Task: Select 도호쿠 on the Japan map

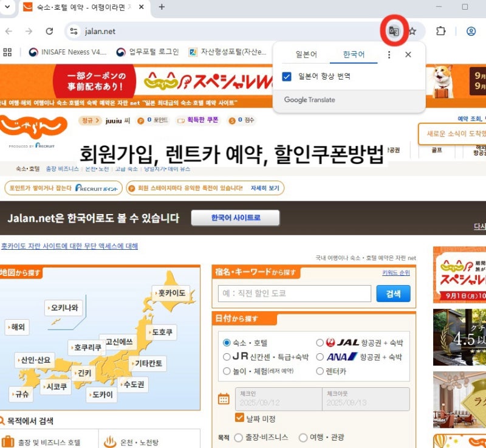Action: point(161,332)
